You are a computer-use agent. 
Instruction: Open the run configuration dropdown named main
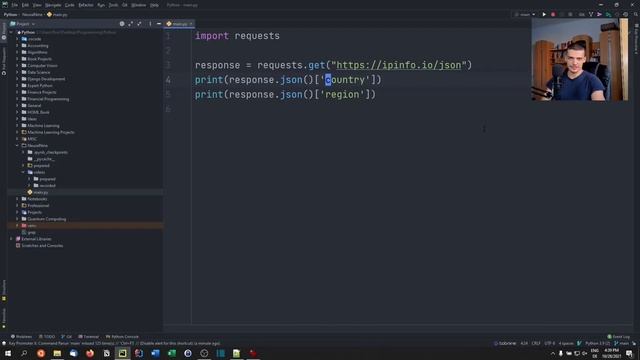tap(525, 14)
